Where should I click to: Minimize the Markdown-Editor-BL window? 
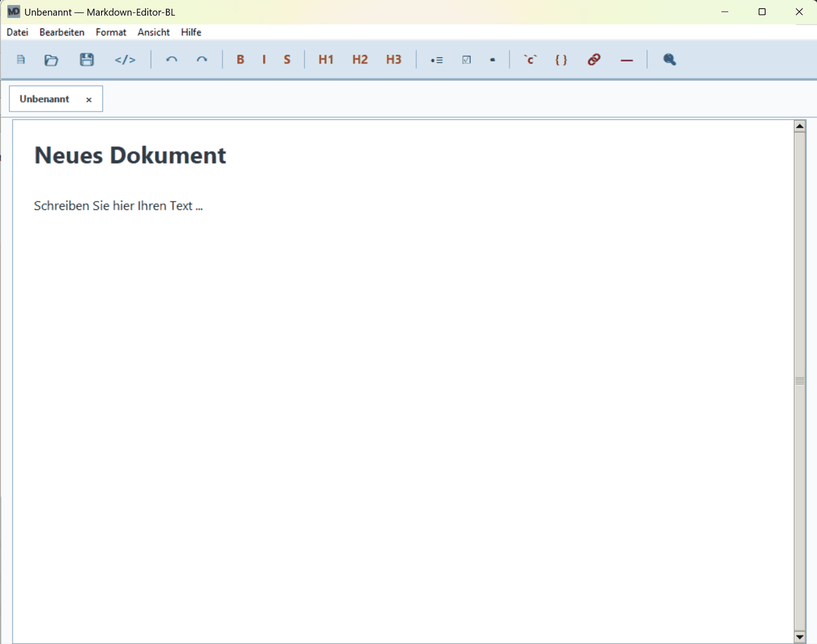(x=725, y=12)
